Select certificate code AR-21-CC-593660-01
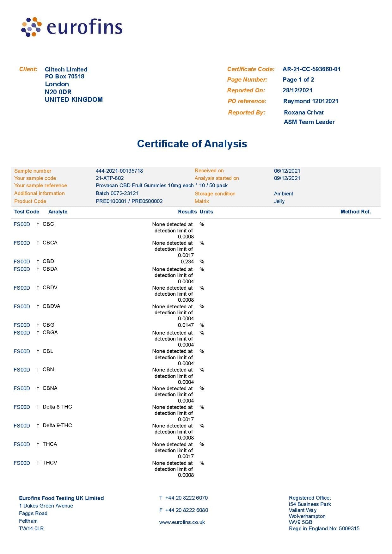This screenshot has height=554, width=392. [311, 69]
